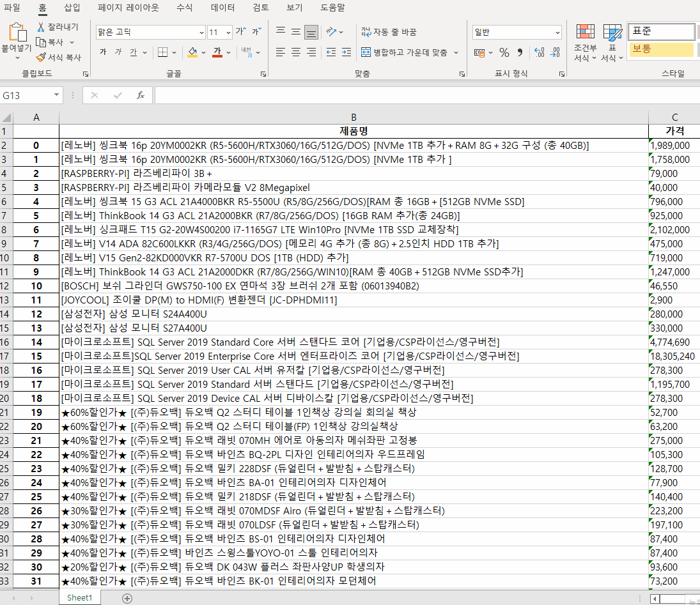Switch to 보기 (View) tab

[294, 8]
